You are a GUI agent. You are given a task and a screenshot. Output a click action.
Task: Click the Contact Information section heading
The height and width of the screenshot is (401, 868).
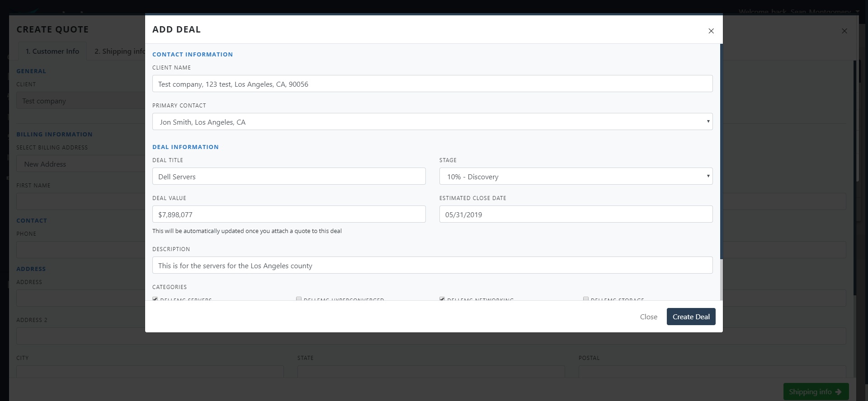(193, 54)
